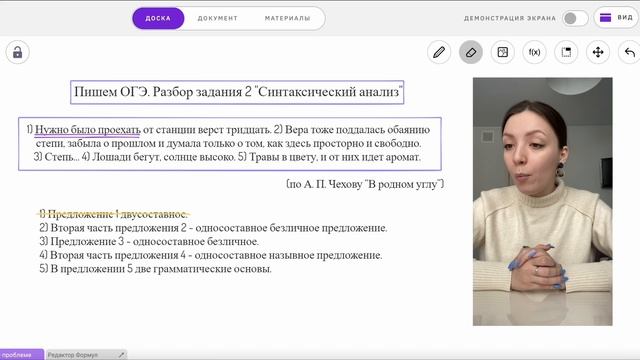Click underlined words 'Нужно было проехать'
The image size is (640, 360).
tap(87, 130)
